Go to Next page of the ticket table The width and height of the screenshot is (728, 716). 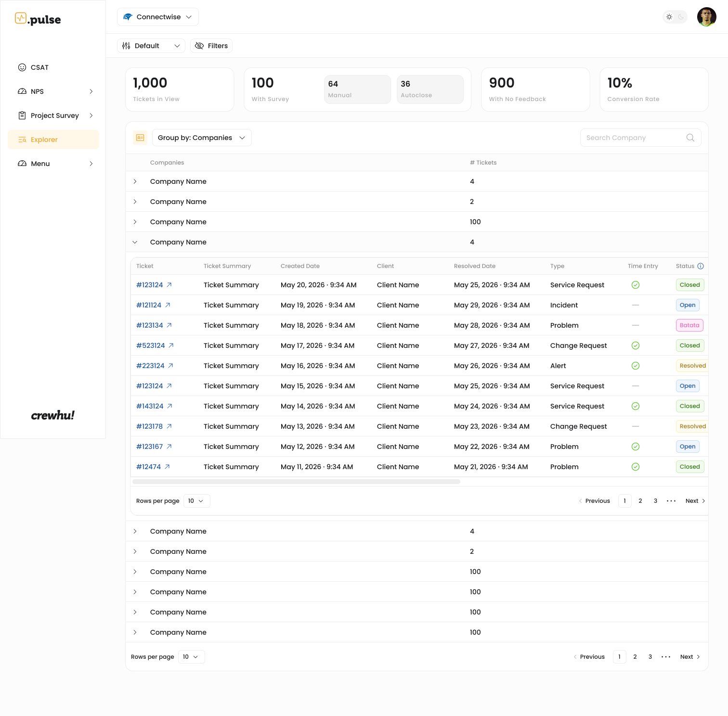click(x=695, y=501)
